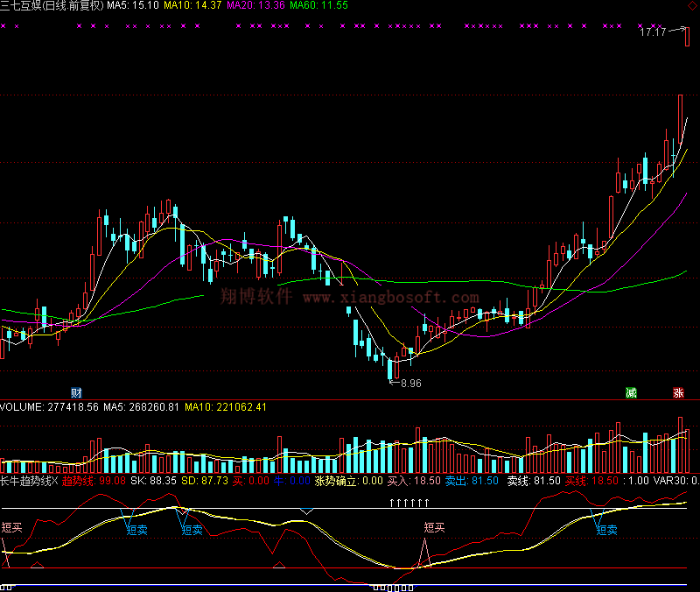Click the volume MA5: 268260.81 value
The width and height of the screenshot is (700, 592).
(141, 407)
